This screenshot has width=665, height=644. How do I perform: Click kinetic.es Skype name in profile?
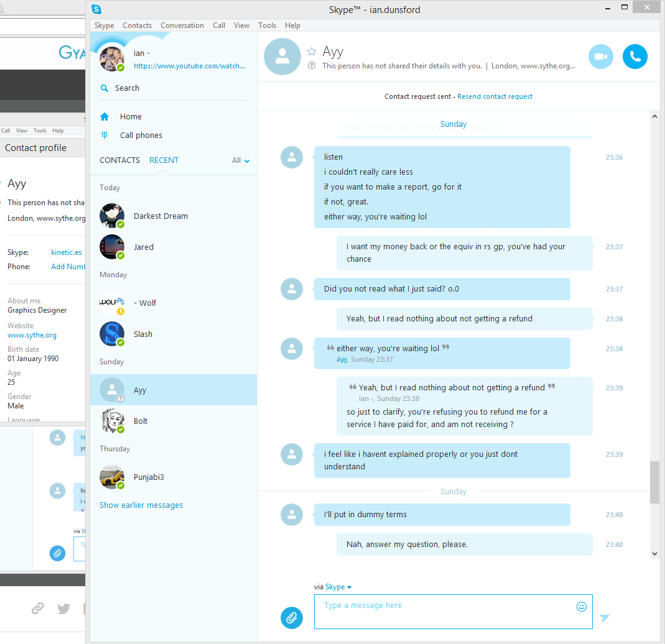pyautogui.click(x=66, y=252)
